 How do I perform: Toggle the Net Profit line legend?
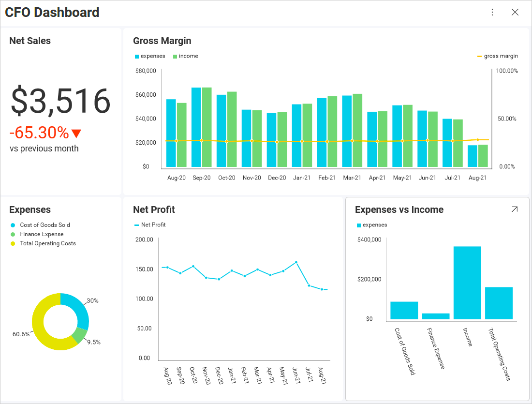point(150,224)
